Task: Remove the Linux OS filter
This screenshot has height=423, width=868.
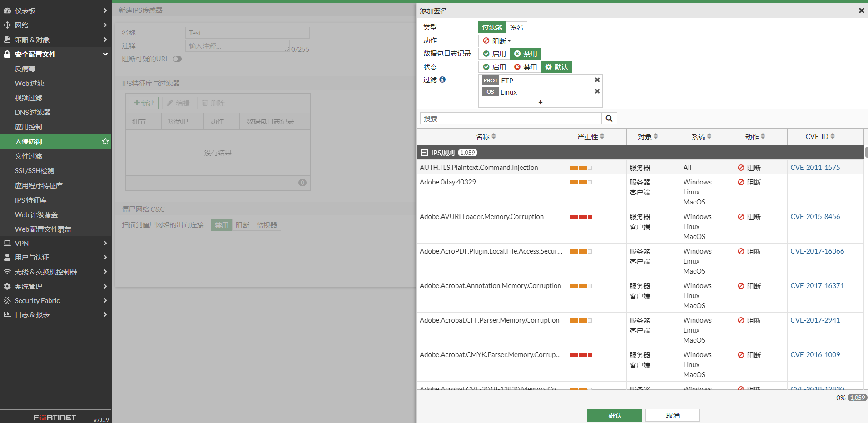Action: (x=597, y=91)
